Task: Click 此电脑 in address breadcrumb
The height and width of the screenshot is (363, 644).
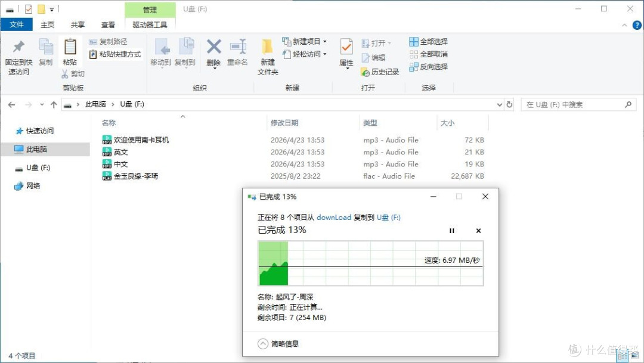Action: (x=95, y=104)
